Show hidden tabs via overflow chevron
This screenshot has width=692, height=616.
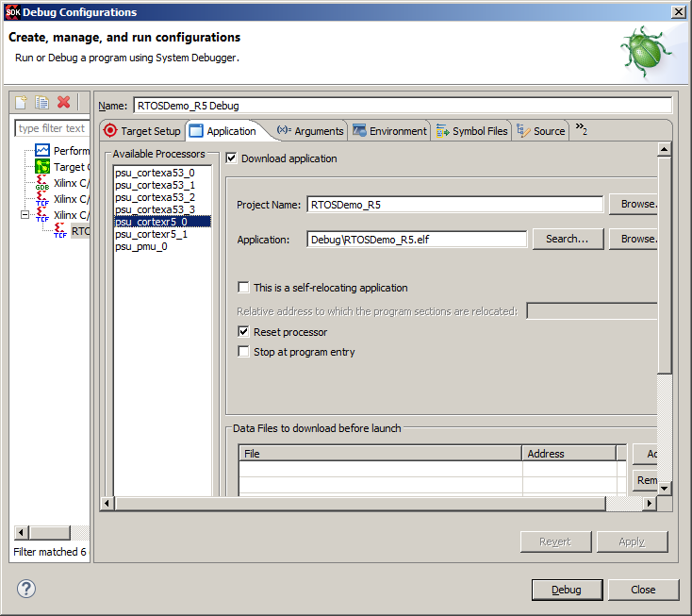(581, 130)
